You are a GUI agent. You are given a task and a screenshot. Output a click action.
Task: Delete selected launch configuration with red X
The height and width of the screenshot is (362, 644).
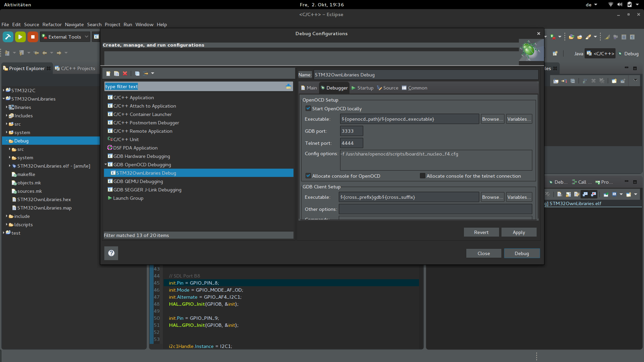click(x=125, y=73)
